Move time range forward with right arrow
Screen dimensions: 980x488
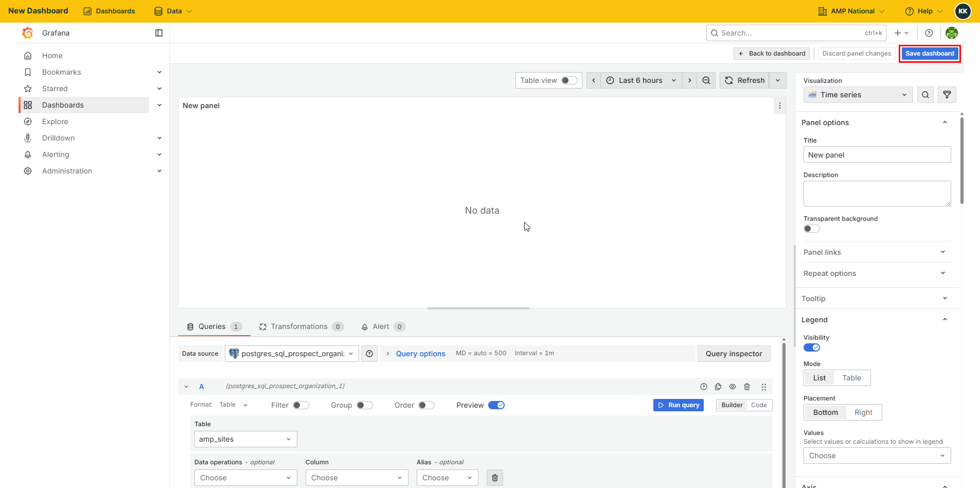coord(690,80)
